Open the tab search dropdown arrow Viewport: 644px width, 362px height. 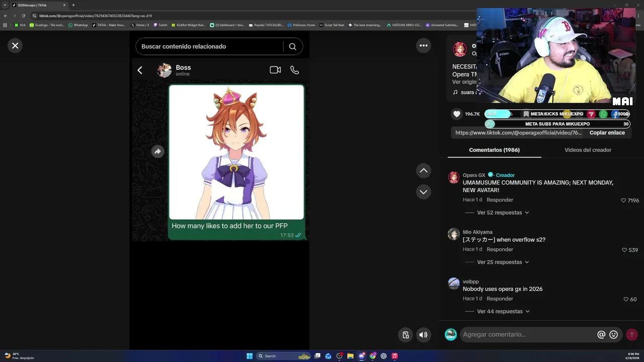pyautogui.click(x=5, y=5)
